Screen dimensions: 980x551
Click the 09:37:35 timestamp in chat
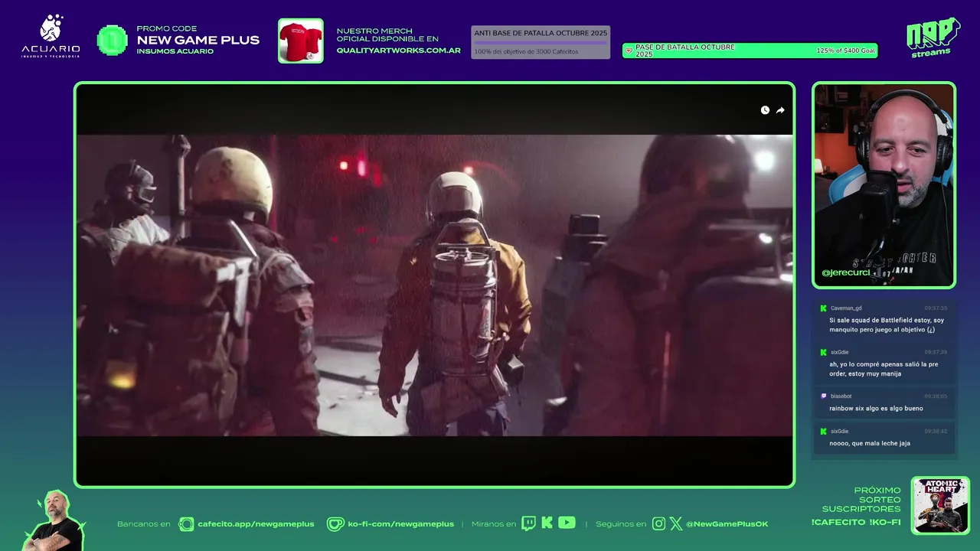pos(936,308)
